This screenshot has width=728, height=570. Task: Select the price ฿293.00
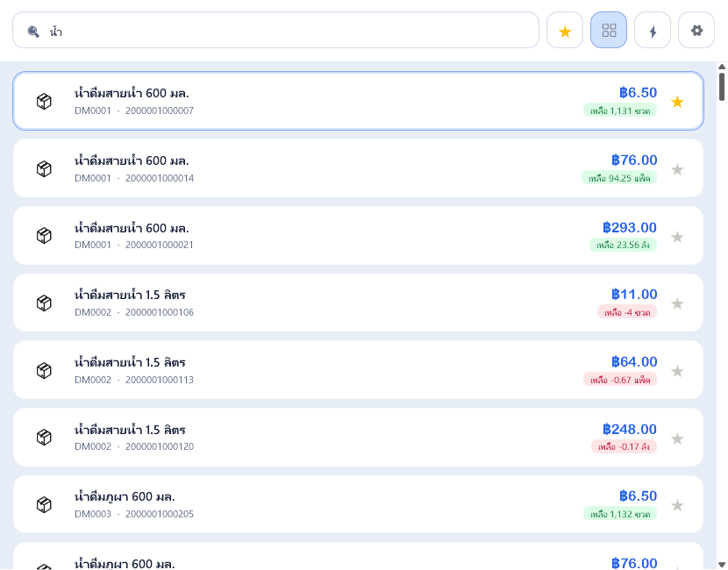[630, 227]
